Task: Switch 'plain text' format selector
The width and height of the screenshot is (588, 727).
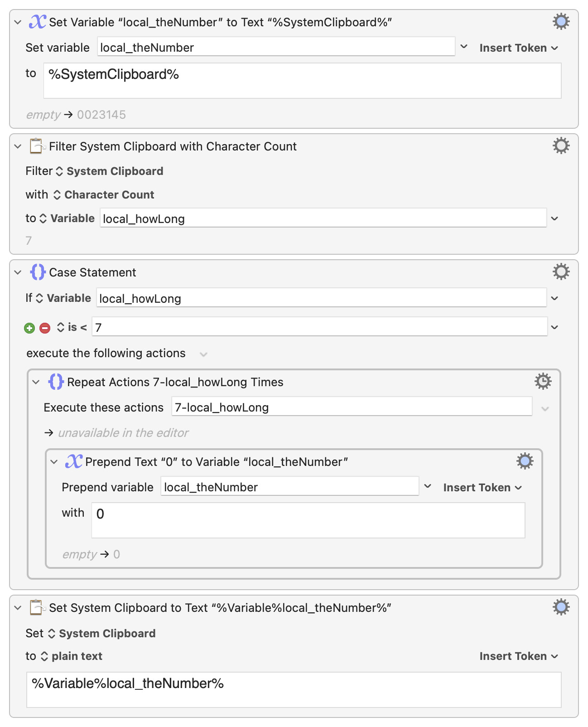Action: pyautogui.click(x=72, y=656)
